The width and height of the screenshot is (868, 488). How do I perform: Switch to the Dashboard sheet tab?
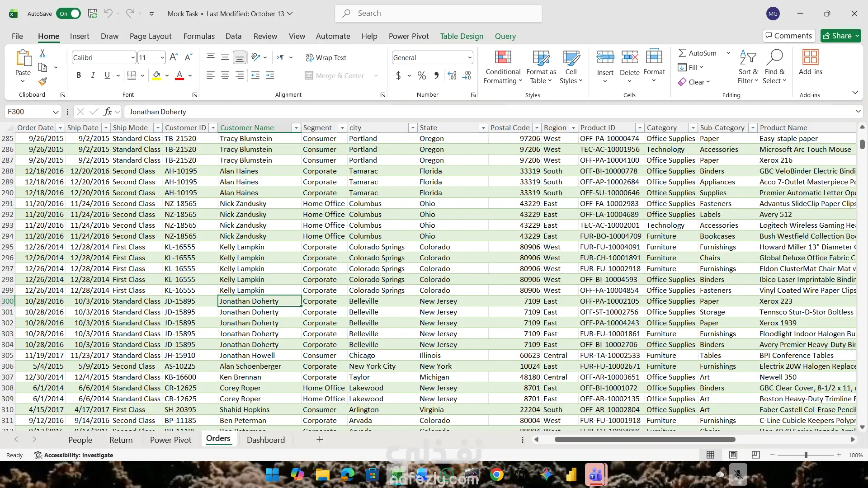266,440
